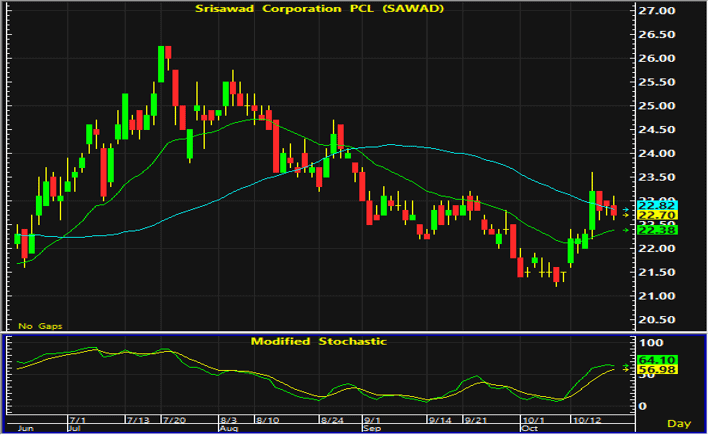The image size is (709, 435).
Task: Select the 8/10 date marker
Action: [x=268, y=420]
